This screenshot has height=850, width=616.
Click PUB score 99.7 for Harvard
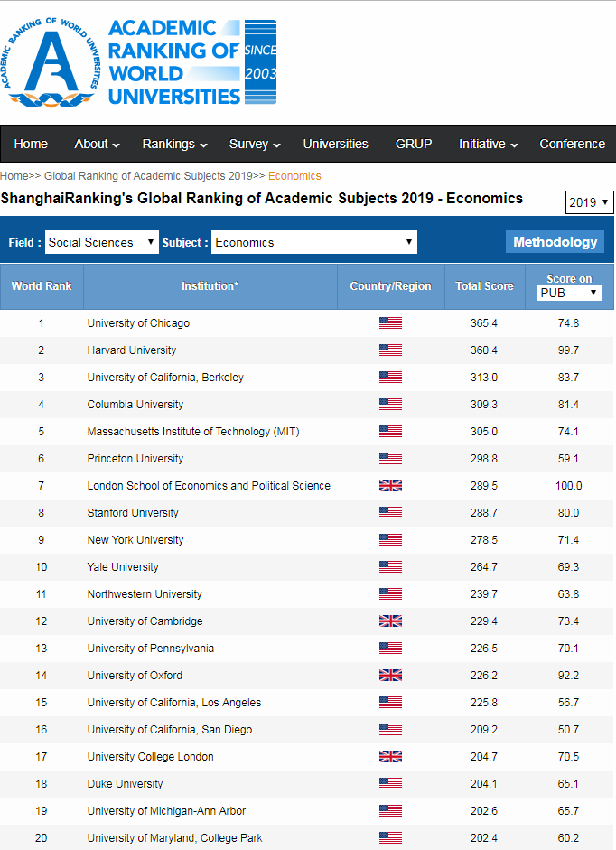click(568, 350)
